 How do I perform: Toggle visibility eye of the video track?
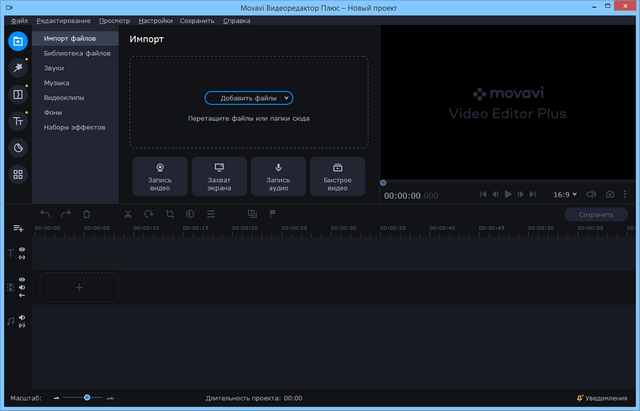22,280
